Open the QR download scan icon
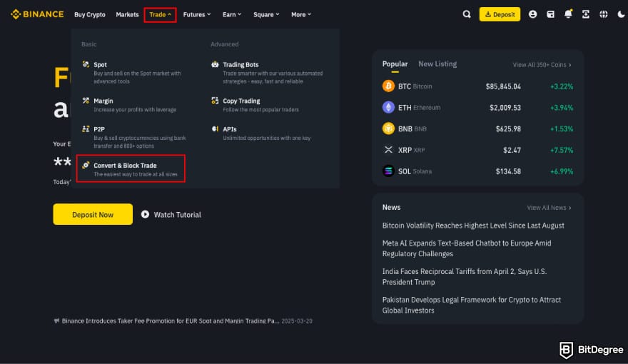 pos(586,14)
